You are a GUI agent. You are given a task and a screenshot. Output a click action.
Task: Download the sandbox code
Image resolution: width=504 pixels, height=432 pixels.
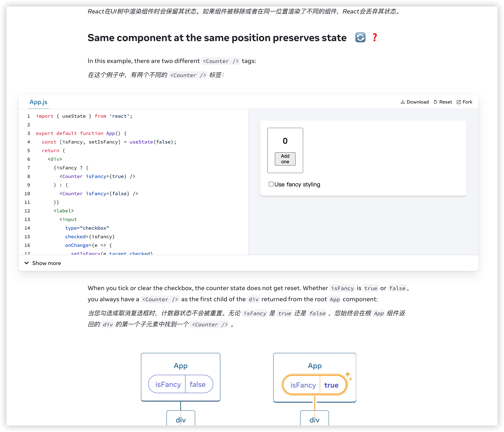coord(414,102)
